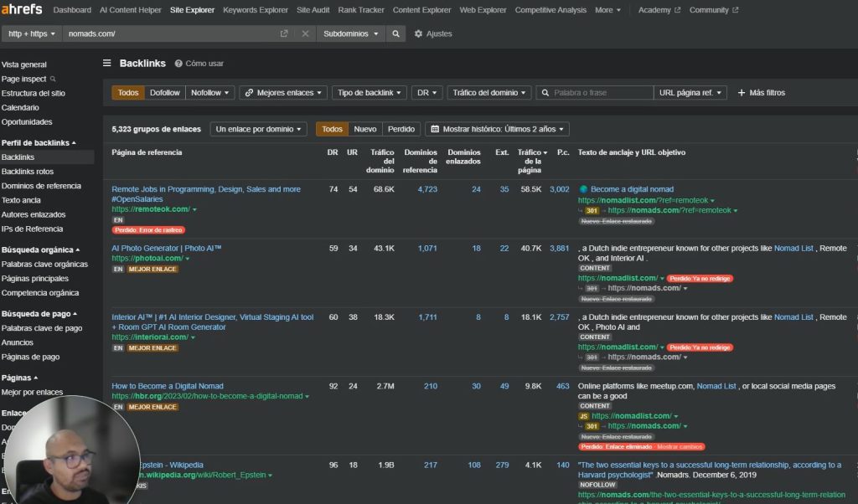Click Page inspect search icon

[53, 79]
